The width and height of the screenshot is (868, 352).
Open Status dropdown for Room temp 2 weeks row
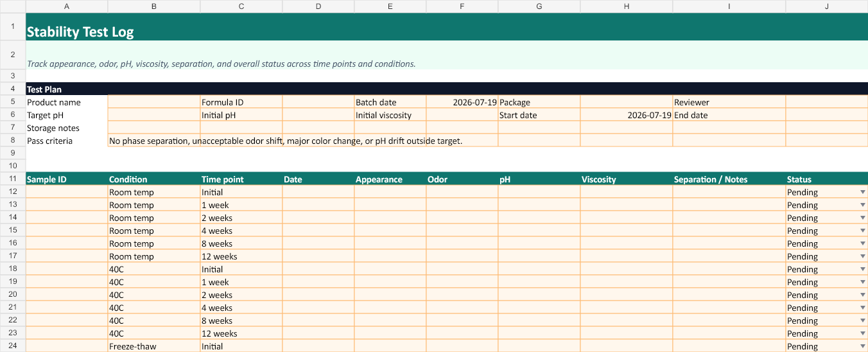pyautogui.click(x=862, y=218)
